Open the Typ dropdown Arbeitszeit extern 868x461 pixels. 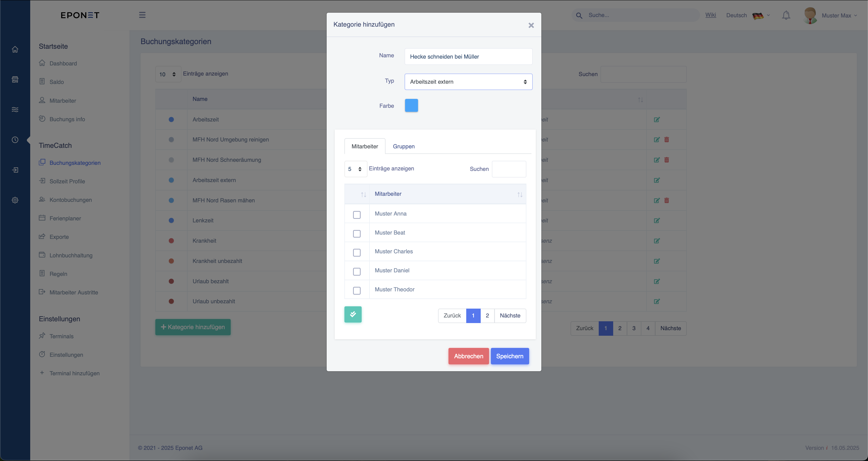(x=468, y=81)
